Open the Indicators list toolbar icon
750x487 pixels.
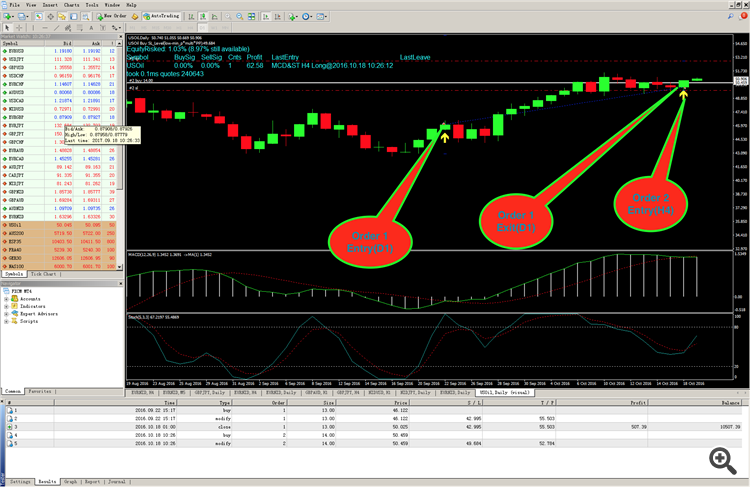tap(292, 16)
